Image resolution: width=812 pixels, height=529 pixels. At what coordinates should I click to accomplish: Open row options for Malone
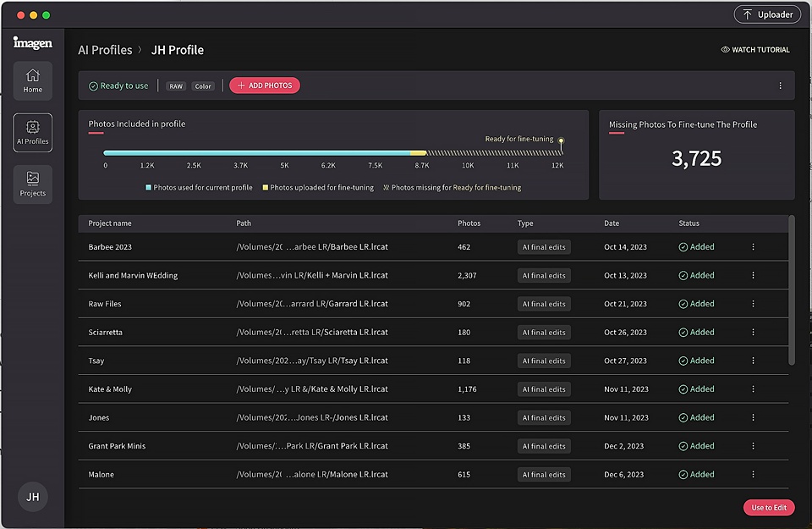tap(753, 474)
